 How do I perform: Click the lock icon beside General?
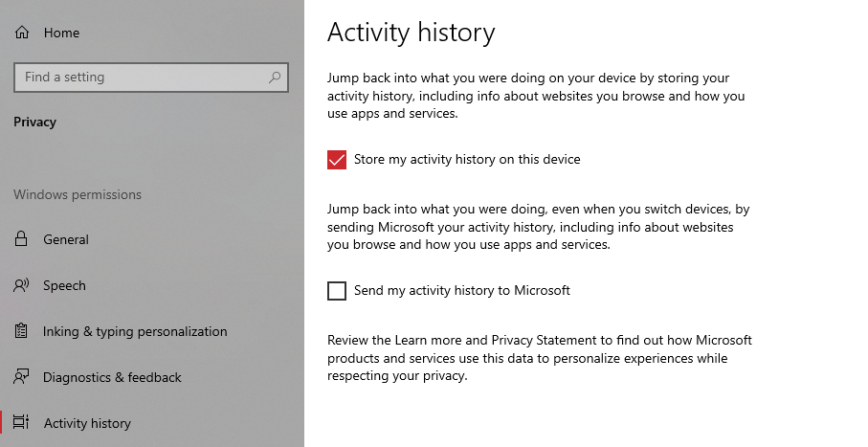[x=22, y=239]
